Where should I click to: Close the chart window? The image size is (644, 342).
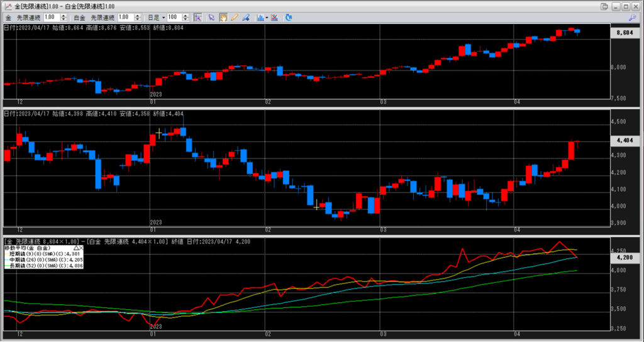[x=636, y=6]
